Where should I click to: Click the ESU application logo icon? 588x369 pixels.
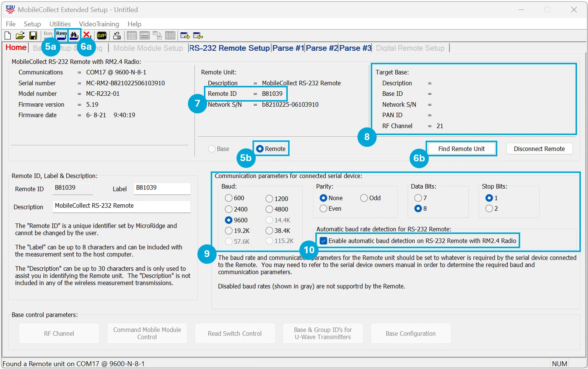coord(10,9)
